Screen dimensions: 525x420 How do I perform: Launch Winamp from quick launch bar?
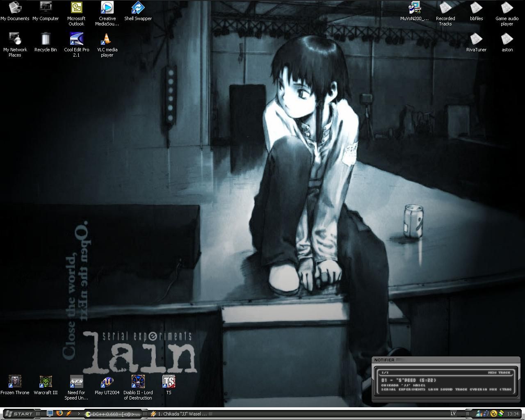click(x=69, y=413)
